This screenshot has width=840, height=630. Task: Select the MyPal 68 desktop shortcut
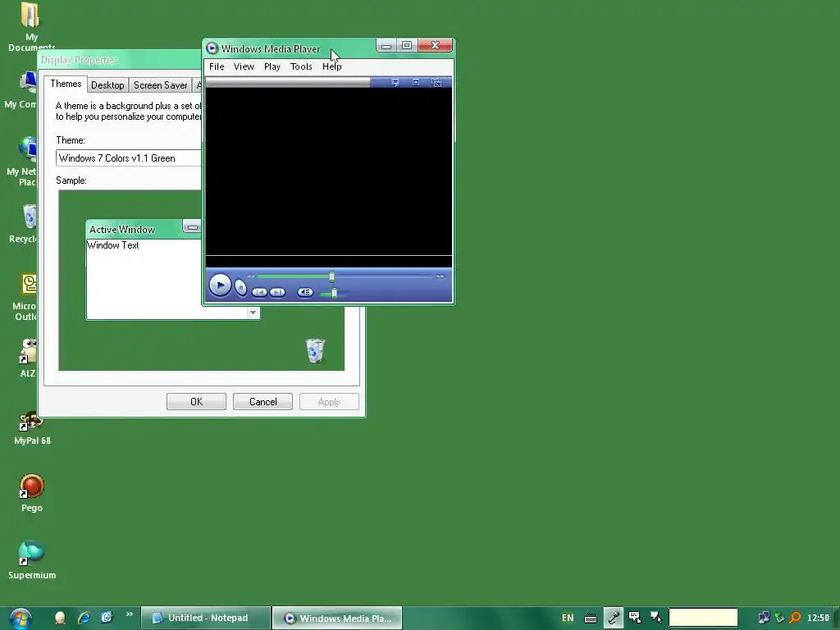point(32,428)
